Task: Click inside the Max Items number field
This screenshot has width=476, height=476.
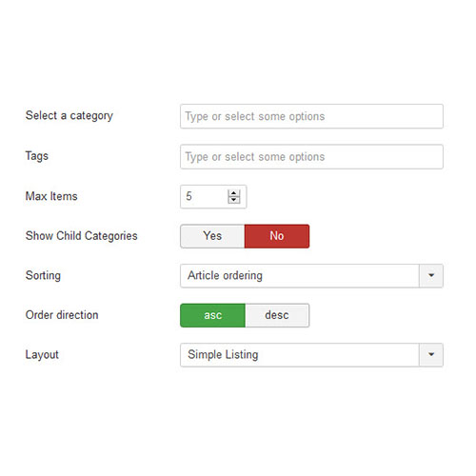Action: (204, 197)
